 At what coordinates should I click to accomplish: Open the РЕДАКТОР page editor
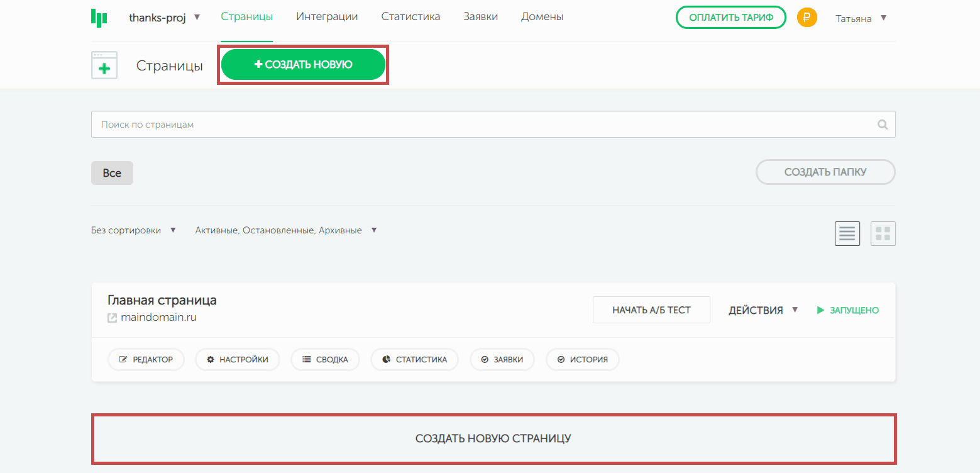point(146,360)
